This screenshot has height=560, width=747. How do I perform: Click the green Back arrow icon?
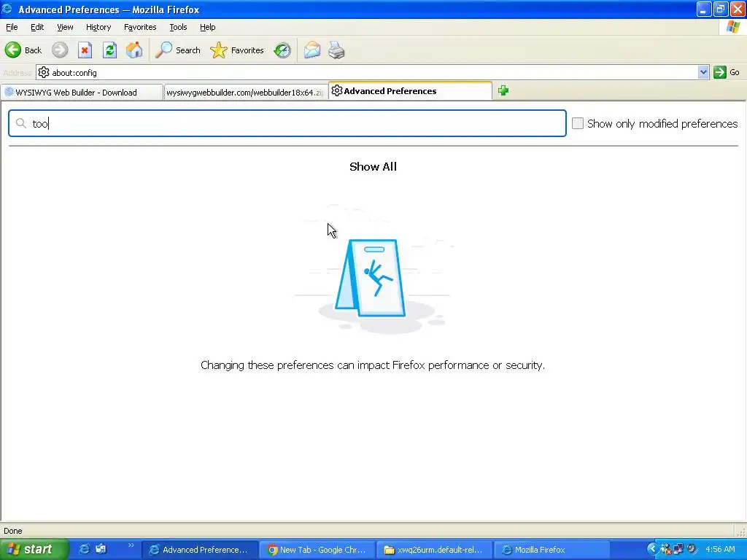(x=13, y=50)
